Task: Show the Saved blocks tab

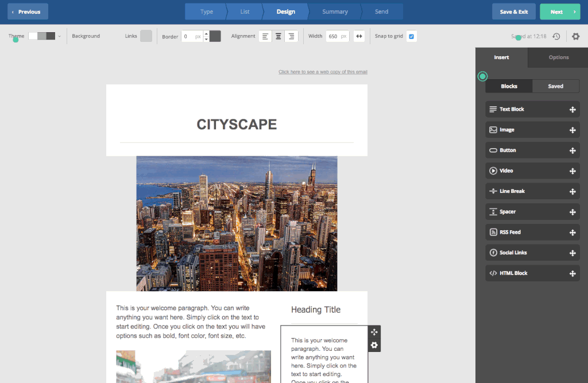Action: pyautogui.click(x=555, y=86)
